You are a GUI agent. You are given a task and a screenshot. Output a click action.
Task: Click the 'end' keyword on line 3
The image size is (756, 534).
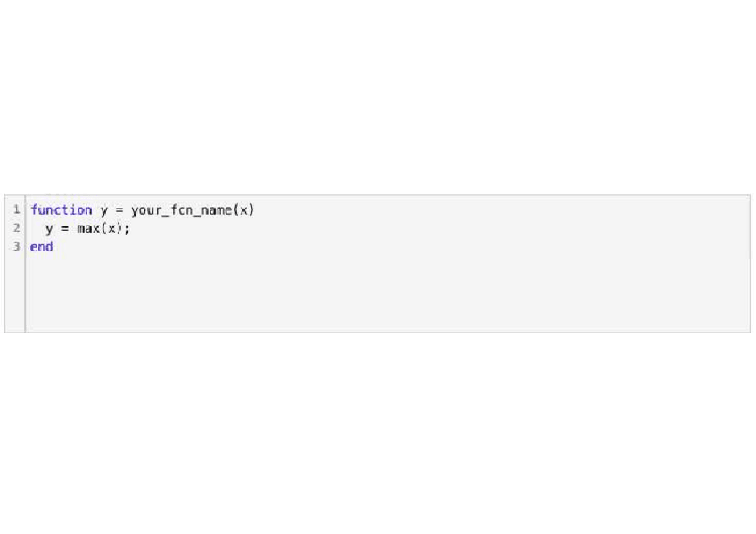[42, 247]
